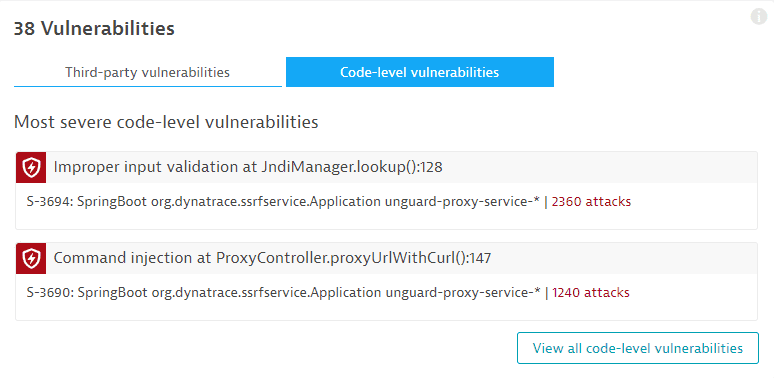Viewport: 774px width, 378px height.
Task: Click shield icon for Command injection
Action: (31, 258)
